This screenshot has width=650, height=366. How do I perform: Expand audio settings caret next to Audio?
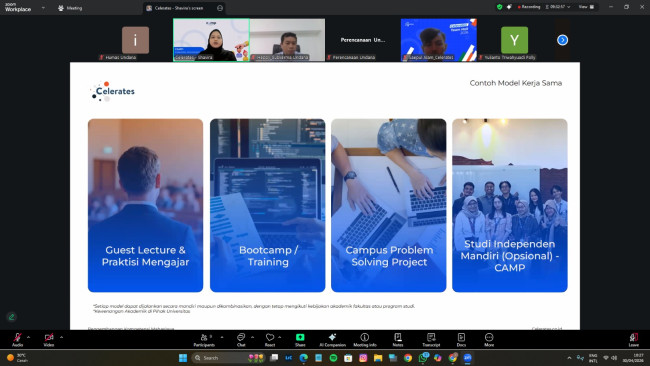pyautogui.click(x=28, y=337)
